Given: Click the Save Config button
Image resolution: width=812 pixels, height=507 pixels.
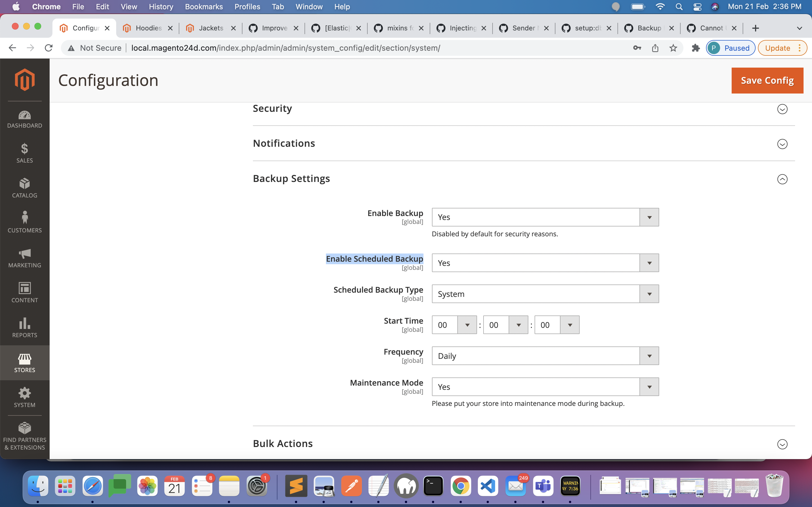Looking at the screenshot, I should (x=767, y=80).
